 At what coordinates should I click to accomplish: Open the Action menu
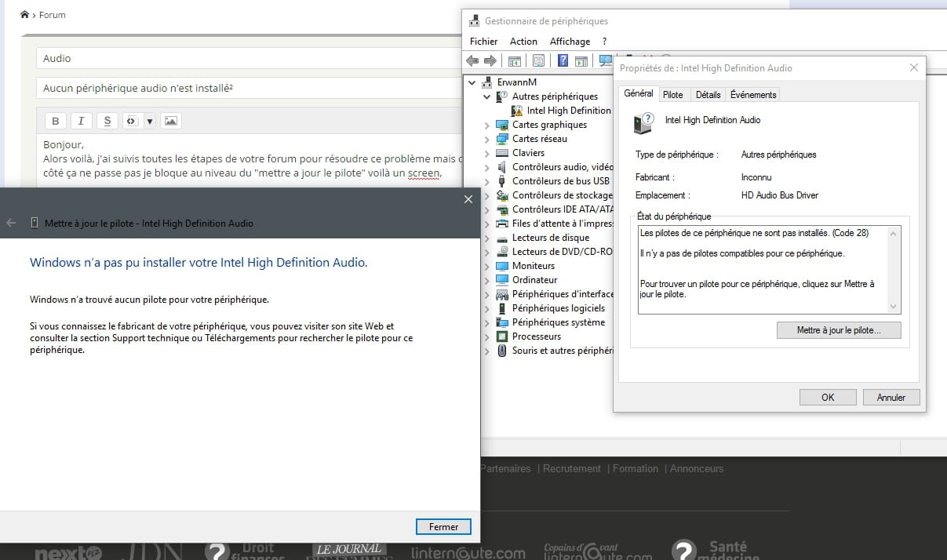point(523,42)
